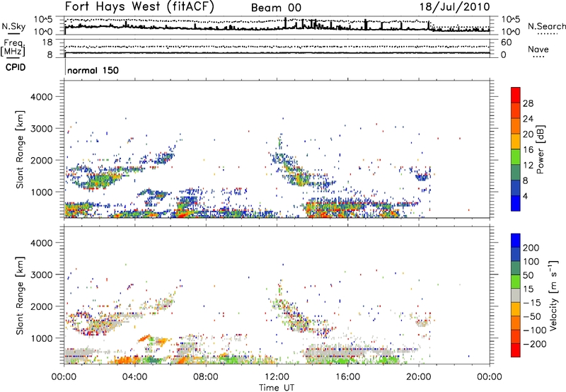Select the '100' Velocity colorbar label
The image size is (566, 392).
tap(531, 261)
